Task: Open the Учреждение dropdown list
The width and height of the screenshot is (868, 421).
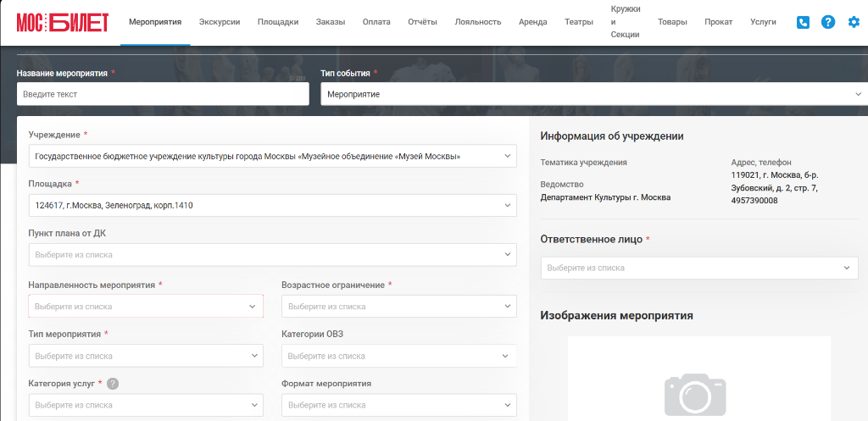Action: tap(272, 156)
